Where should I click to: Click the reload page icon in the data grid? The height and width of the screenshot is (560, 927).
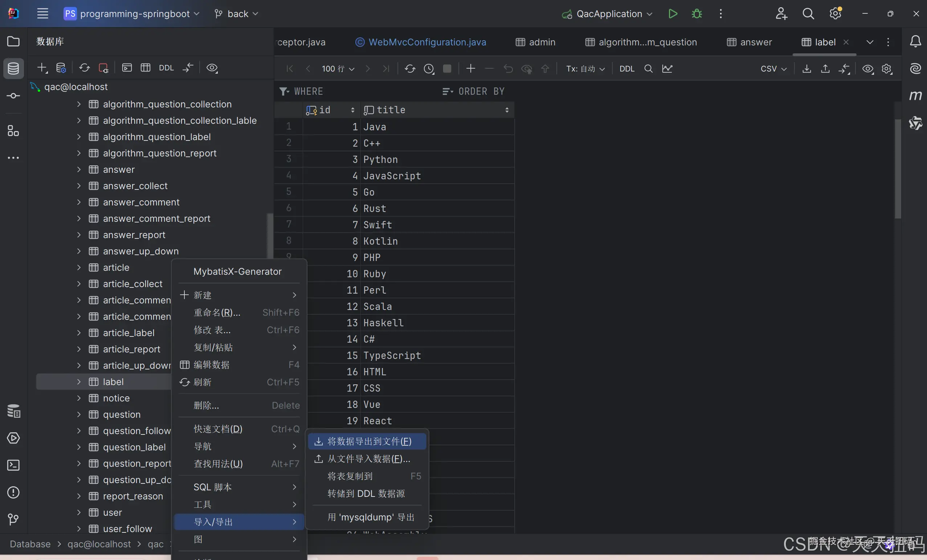[410, 69]
